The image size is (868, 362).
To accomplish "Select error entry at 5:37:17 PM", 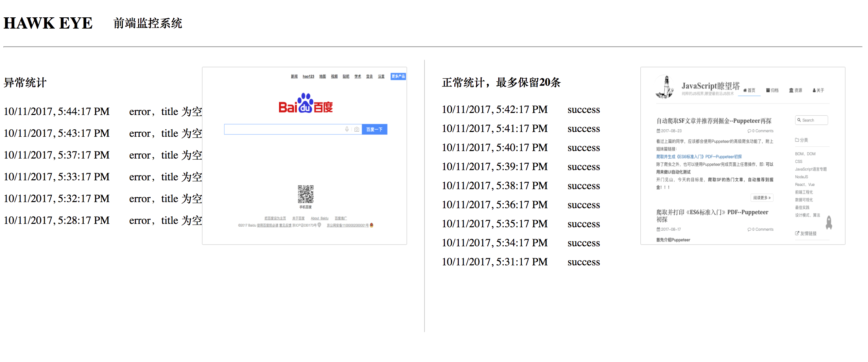I will click(x=103, y=155).
